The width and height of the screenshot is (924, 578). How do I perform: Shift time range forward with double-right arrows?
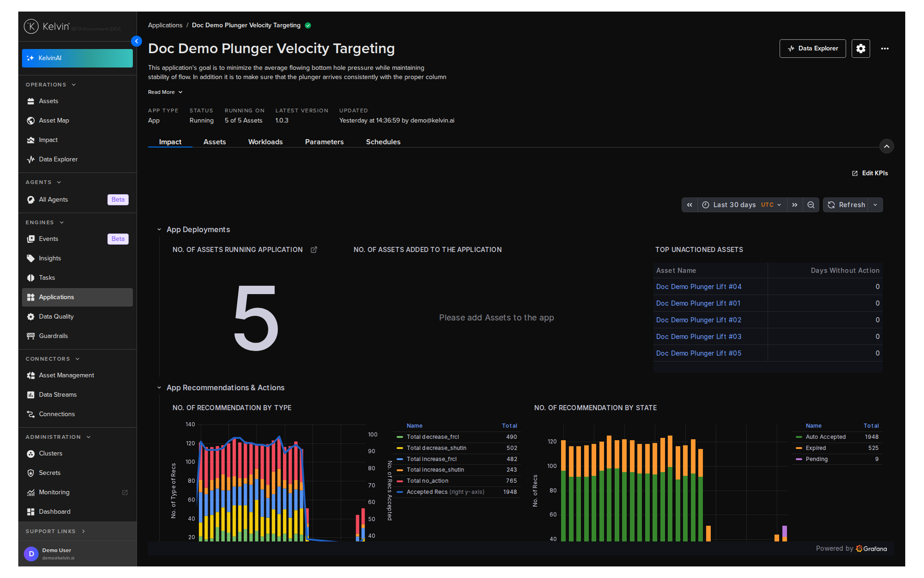point(795,205)
